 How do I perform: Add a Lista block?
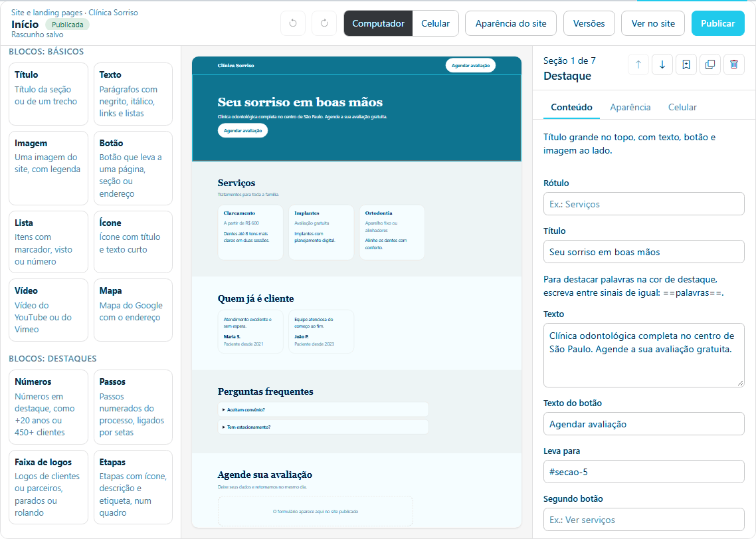48,242
